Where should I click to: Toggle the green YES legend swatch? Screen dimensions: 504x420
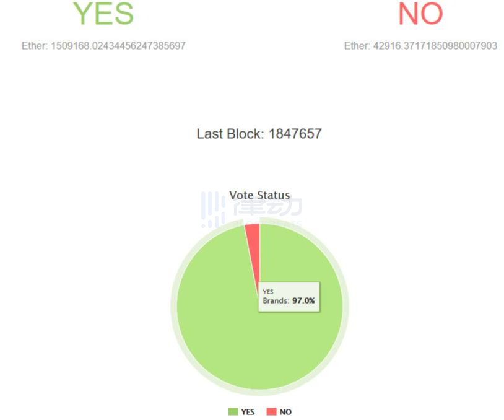coord(233,412)
